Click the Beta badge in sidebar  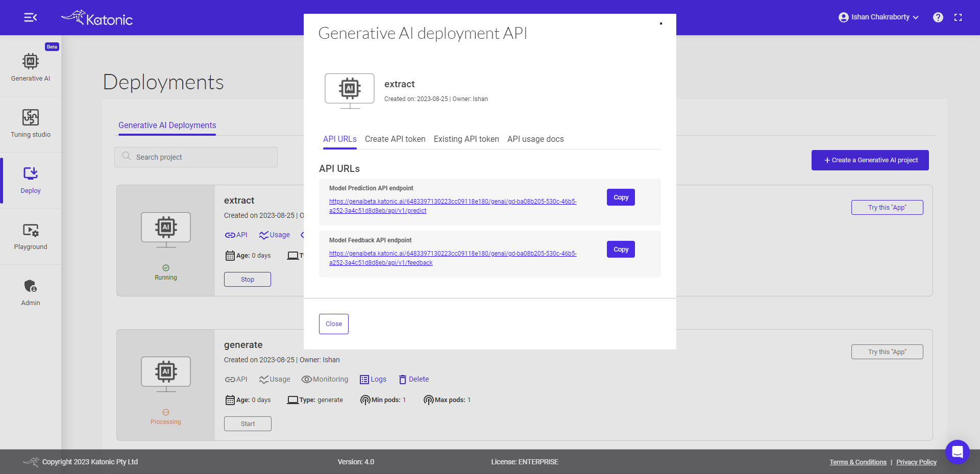tap(52, 46)
